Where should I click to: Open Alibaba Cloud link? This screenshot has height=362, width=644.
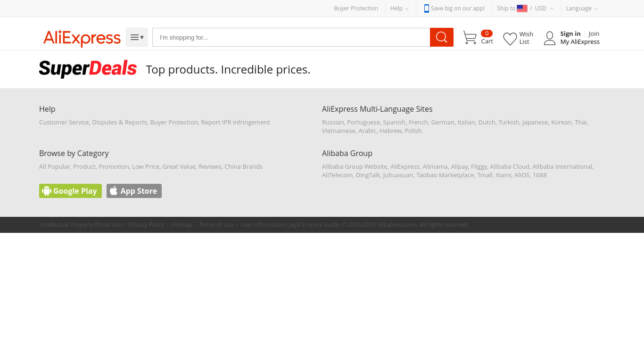pos(510,166)
